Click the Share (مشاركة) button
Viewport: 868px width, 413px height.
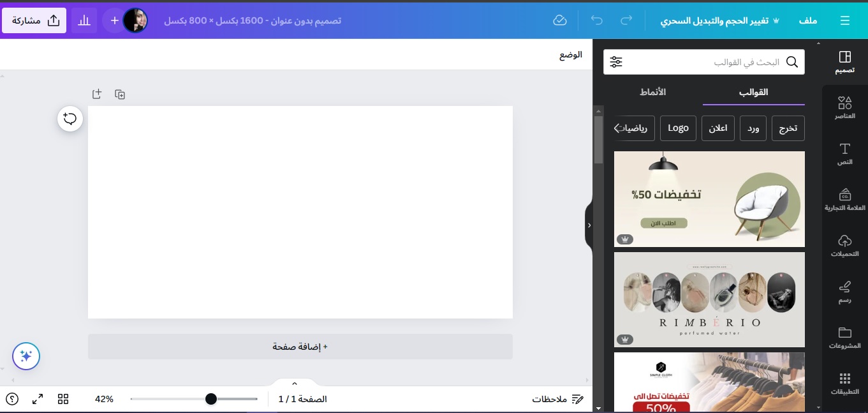pos(34,20)
